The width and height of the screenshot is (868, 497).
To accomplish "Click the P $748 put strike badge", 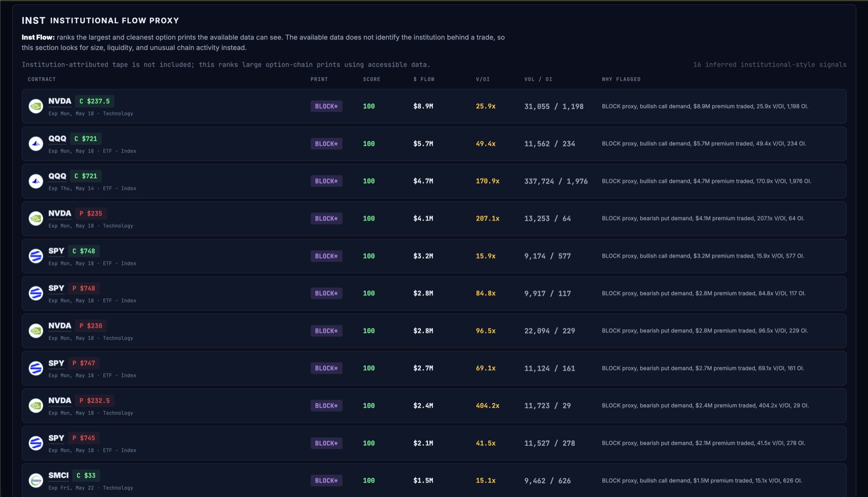I will pos(84,288).
